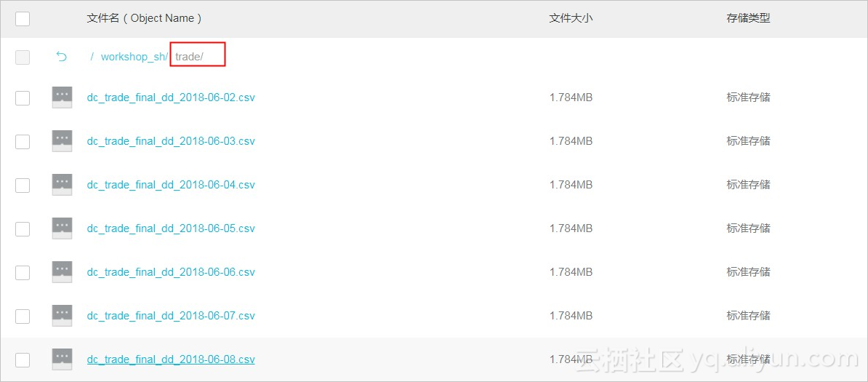The width and height of the screenshot is (868, 382).
Task: Open dc_trade_final_dd_2018-06-08.csv file link
Action: 171,359
